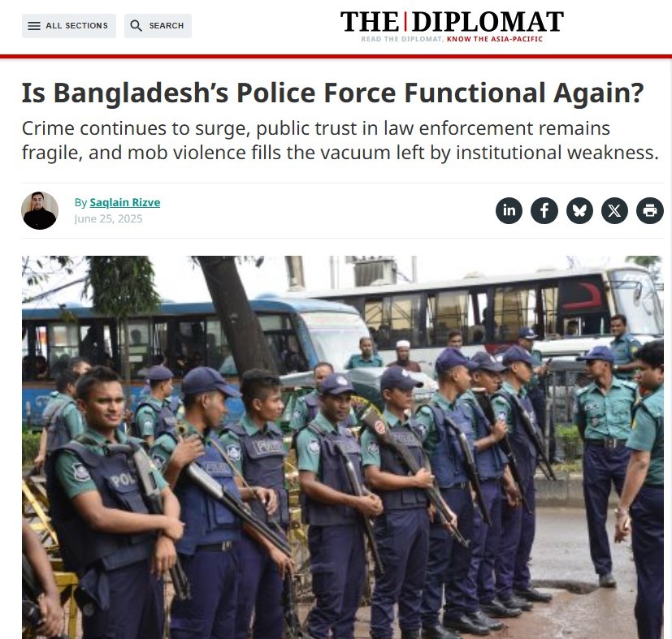Open the police officers hero photo
The height and width of the screenshot is (639, 672).
point(342,447)
